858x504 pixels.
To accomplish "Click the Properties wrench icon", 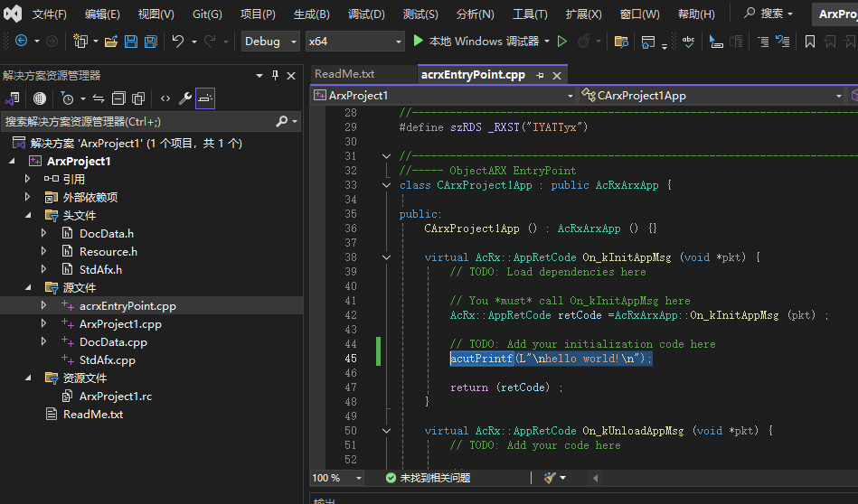I will 185,98.
